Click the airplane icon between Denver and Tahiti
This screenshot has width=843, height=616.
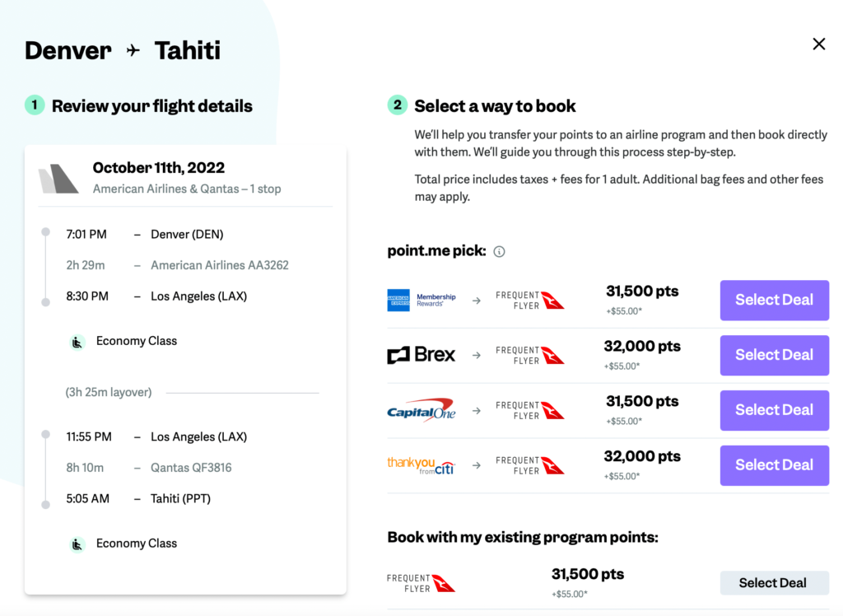tap(132, 49)
